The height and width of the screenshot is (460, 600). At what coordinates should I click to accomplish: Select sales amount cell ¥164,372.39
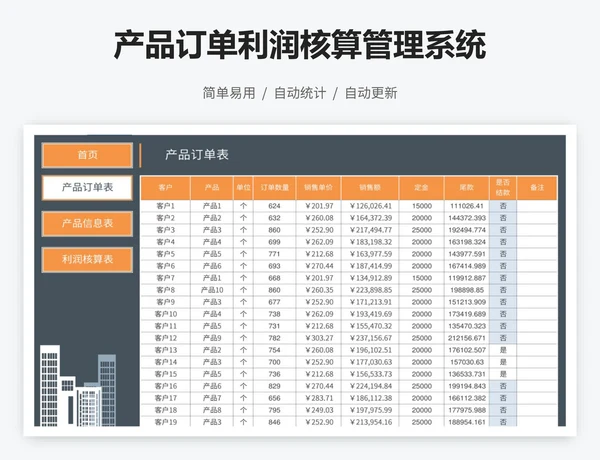[370, 218]
